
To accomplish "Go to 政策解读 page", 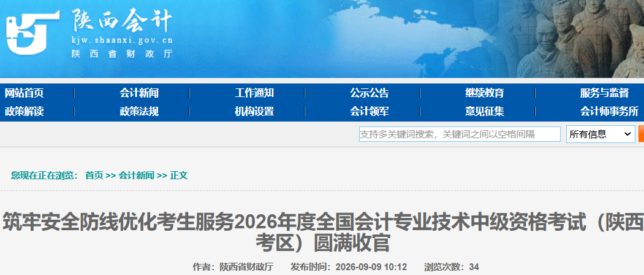I will coord(25,111).
